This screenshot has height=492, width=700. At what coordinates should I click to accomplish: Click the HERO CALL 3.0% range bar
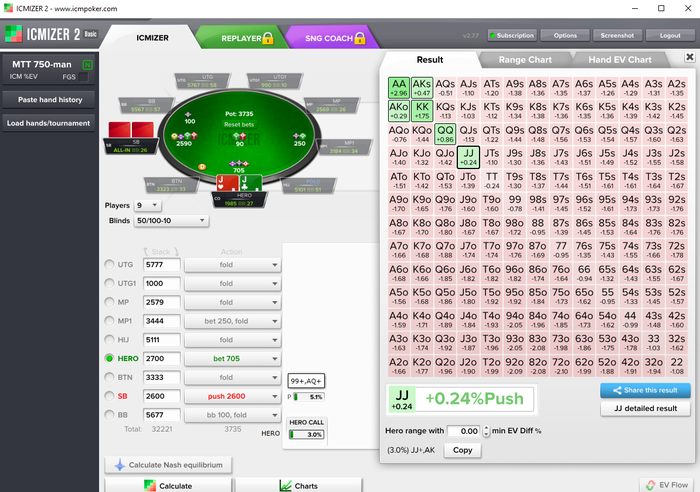pos(307,434)
